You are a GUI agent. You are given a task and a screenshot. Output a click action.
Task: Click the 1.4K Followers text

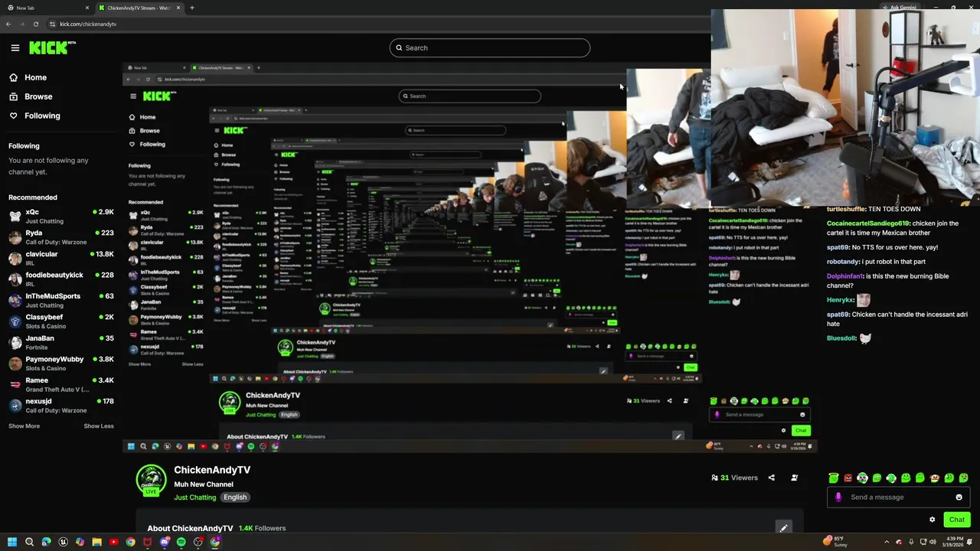262,528
